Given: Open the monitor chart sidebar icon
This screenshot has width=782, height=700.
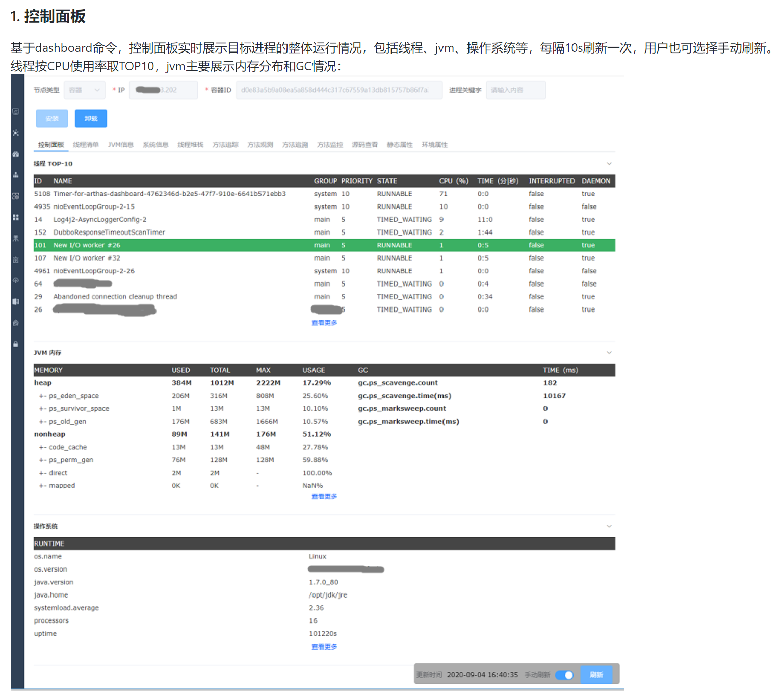Looking at the screenshot, I should [16, 112].
